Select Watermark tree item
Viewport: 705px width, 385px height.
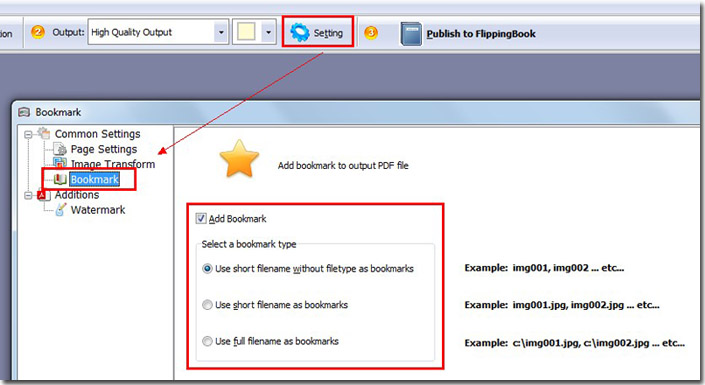98,210
